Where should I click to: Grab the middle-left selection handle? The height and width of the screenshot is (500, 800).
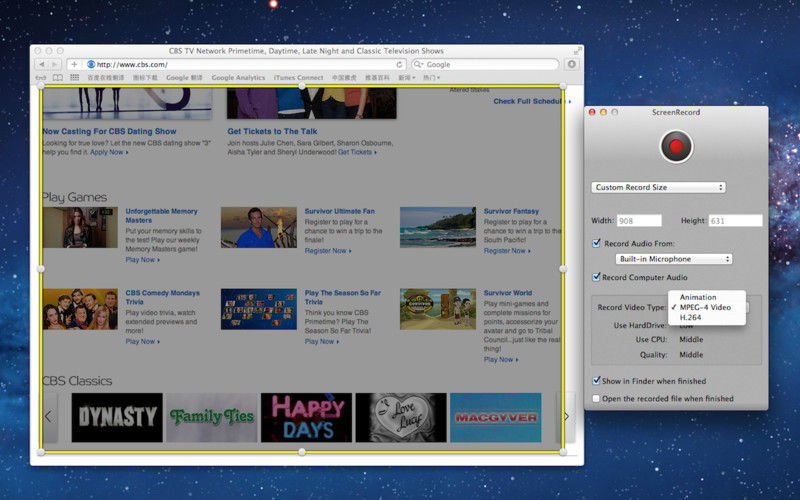41,268
